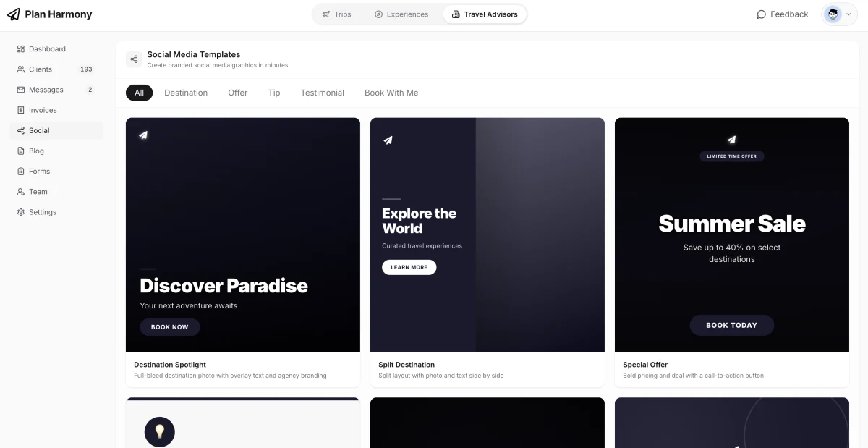Open the Explore the World template preview
868x448 pixels.
pos(488,235)
